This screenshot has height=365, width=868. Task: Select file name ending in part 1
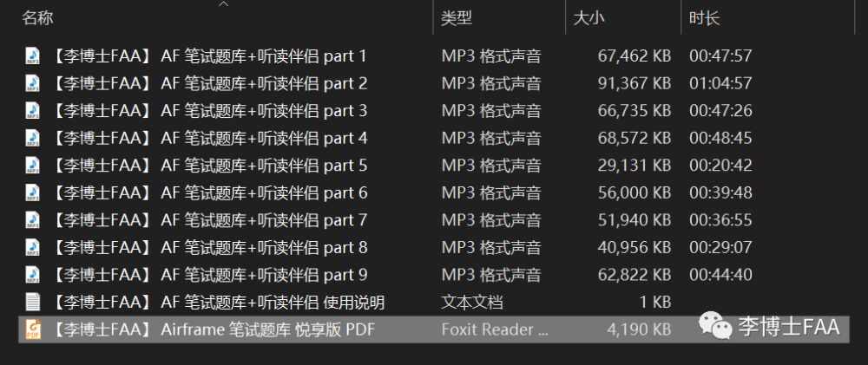click(x=210, y=55)
